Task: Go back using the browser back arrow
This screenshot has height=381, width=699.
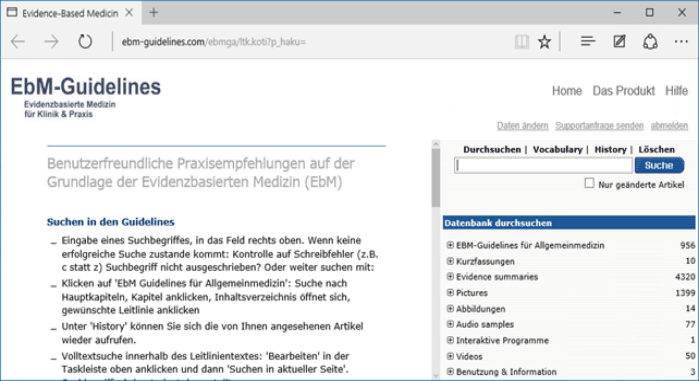Action: pos(18,42)
